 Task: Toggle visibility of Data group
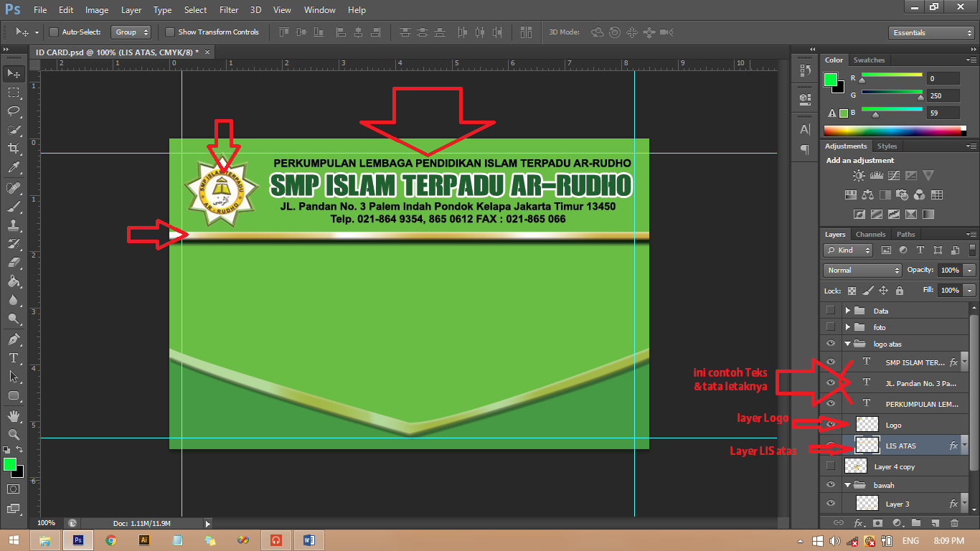tap(831, 311)
